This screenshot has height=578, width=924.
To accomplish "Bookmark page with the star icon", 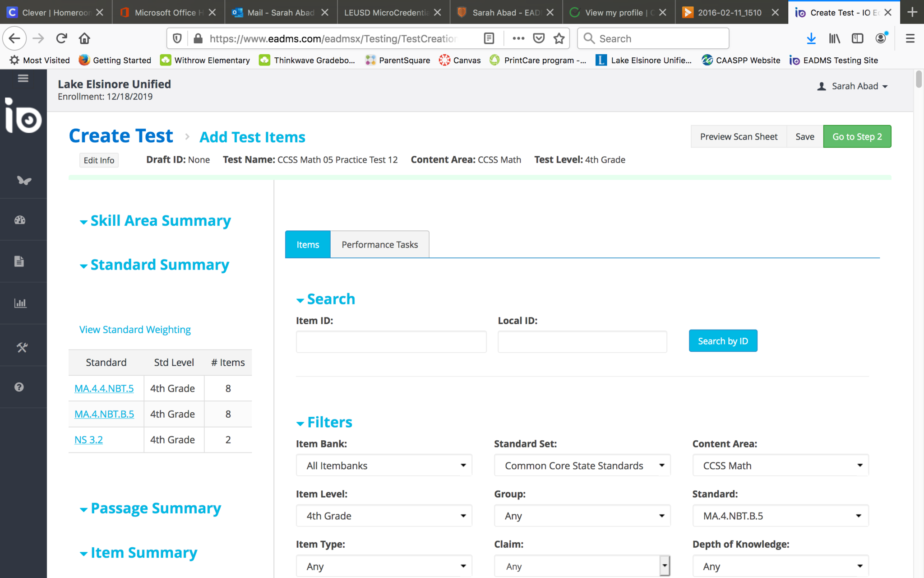I will pyautogui.click(x=559, y=38).
